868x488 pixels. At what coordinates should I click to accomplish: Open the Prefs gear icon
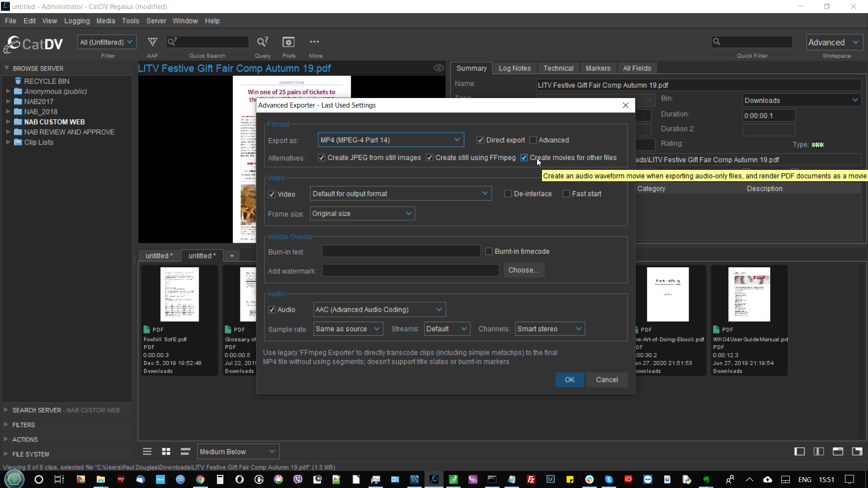(288, 42)
